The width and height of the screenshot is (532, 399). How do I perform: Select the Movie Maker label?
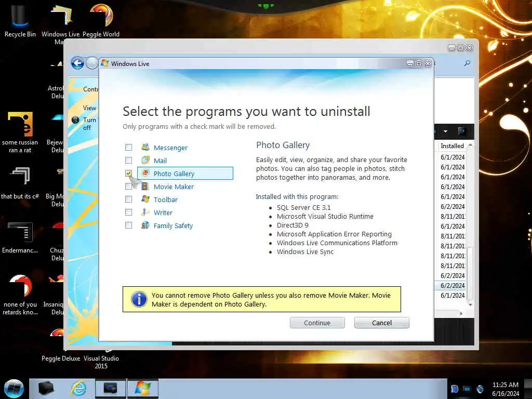[174, 187]
